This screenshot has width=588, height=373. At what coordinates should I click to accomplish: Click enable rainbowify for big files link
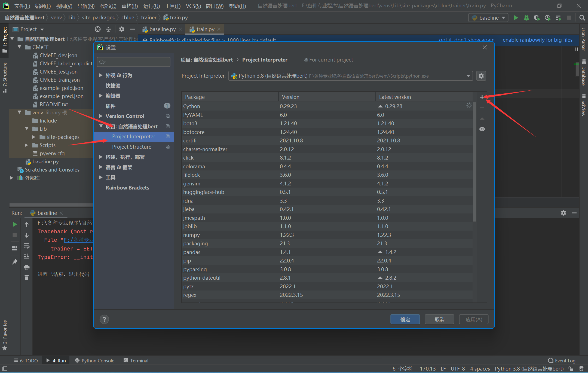point(537,40)
